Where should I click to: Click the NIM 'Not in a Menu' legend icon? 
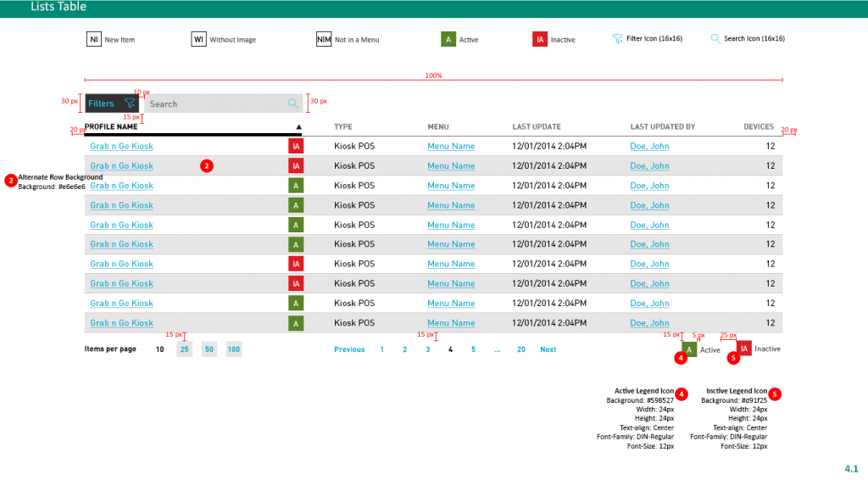324,40
